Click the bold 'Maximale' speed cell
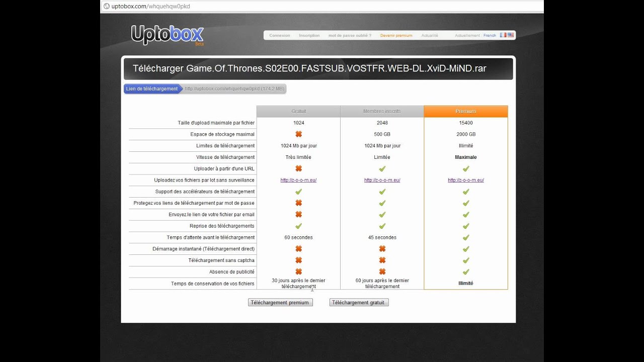 pyautogui.click(x=466, y=157)
